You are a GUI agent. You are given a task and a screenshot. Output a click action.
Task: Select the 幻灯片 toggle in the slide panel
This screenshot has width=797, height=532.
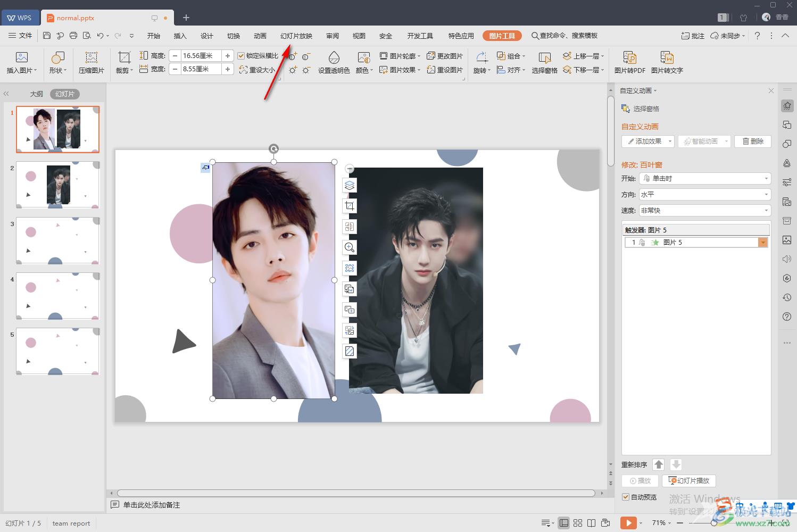point(65,94)
